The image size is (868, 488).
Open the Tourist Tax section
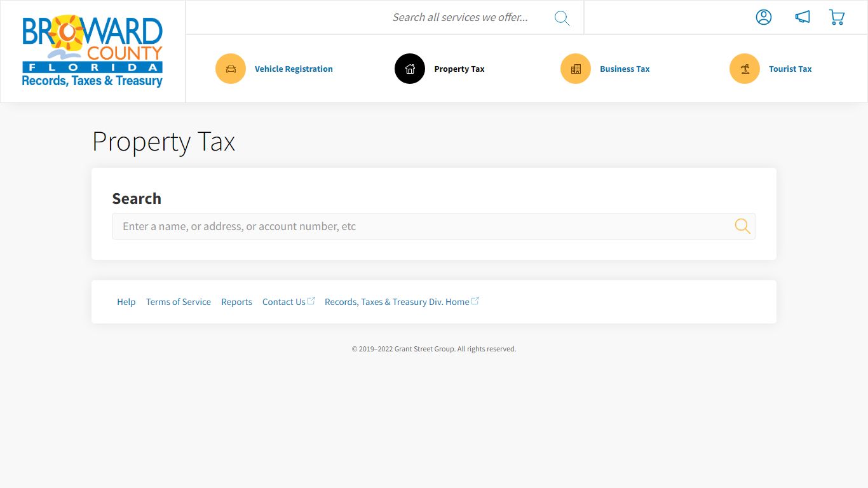coord(790,69)
